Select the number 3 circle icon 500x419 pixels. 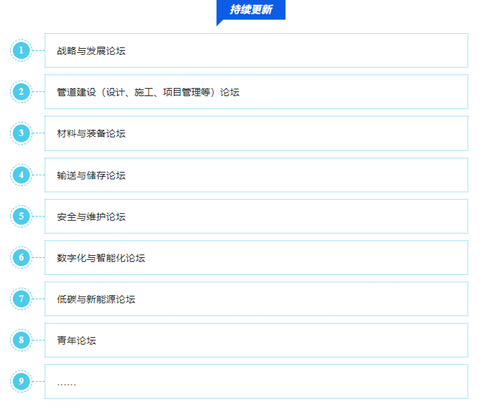[x=21, y=133]
